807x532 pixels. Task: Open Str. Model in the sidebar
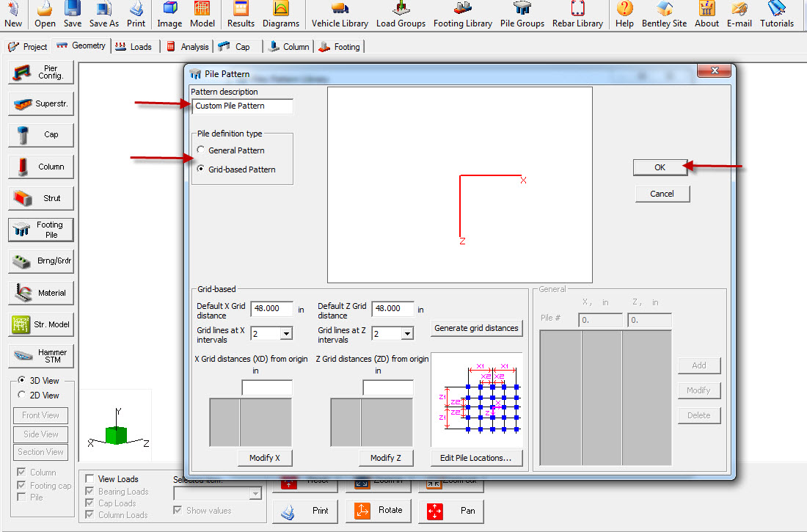[x=41, y=324]
